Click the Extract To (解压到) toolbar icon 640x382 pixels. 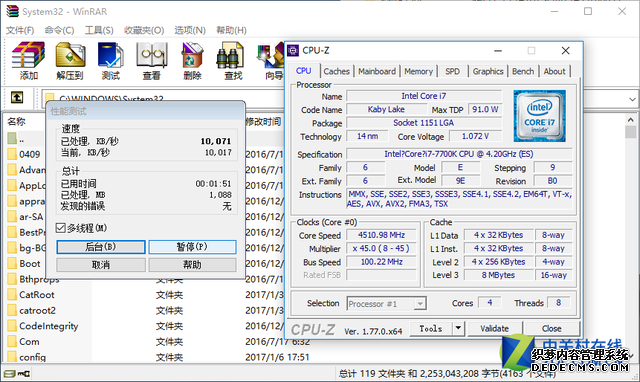click(x=70, y=60)
